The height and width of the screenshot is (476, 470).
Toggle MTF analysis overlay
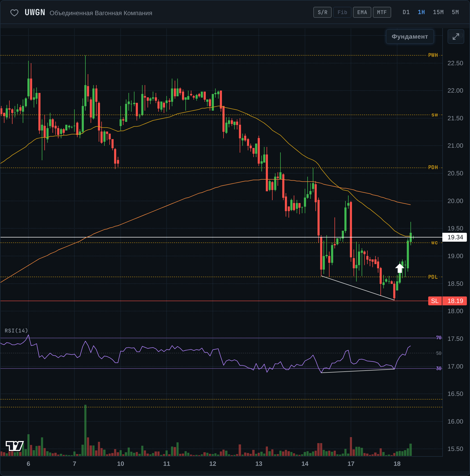click(382, 12)
